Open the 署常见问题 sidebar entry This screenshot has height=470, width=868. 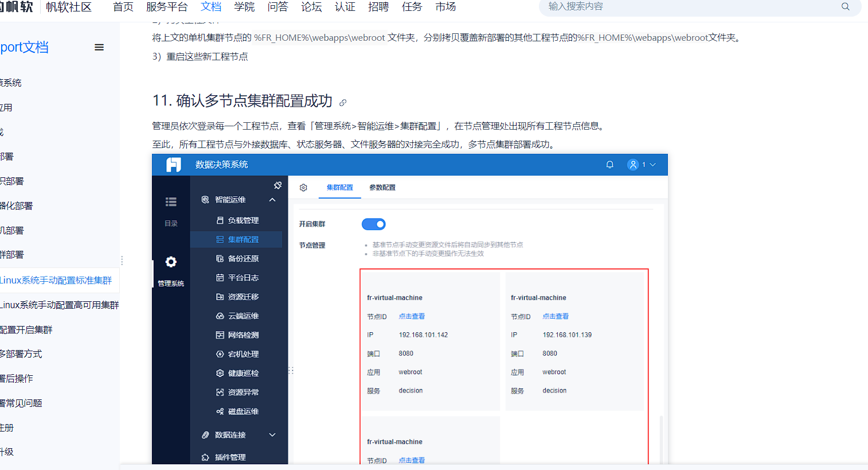point(21,403)
